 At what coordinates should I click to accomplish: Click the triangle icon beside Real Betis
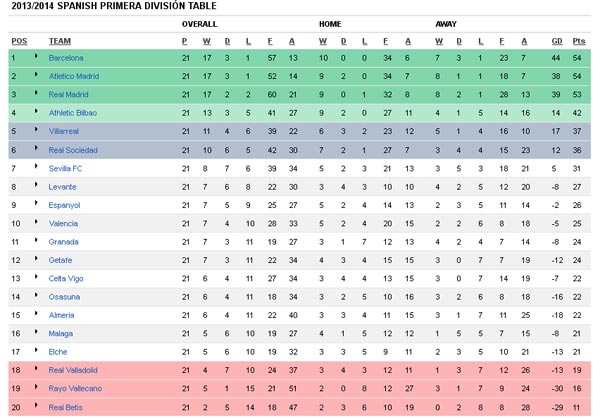pos(36,405)
